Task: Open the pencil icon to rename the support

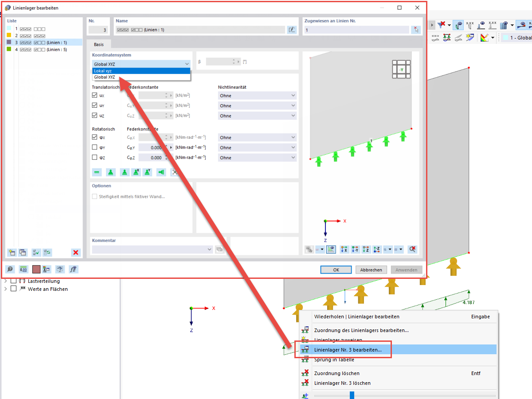Action: coord(292,29)
